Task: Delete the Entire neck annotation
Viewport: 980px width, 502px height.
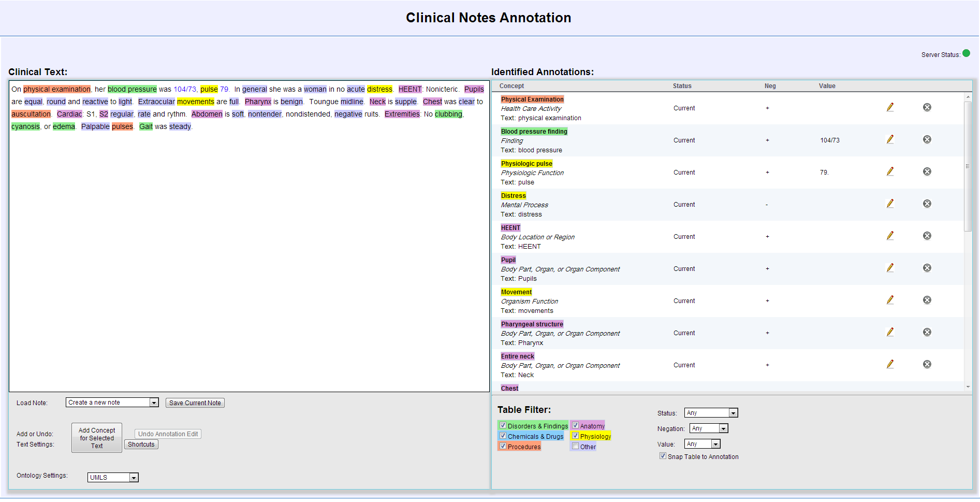Action: 927,364
